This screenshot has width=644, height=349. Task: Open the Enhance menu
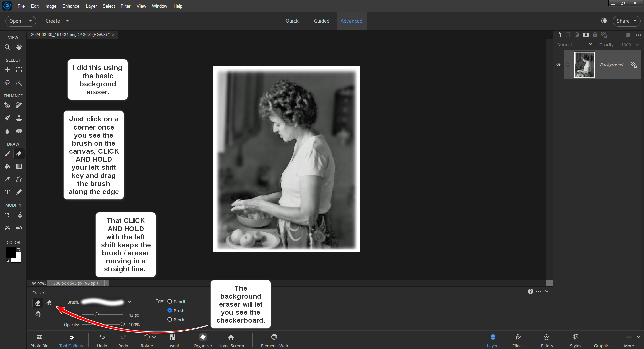tap(70, 6)
